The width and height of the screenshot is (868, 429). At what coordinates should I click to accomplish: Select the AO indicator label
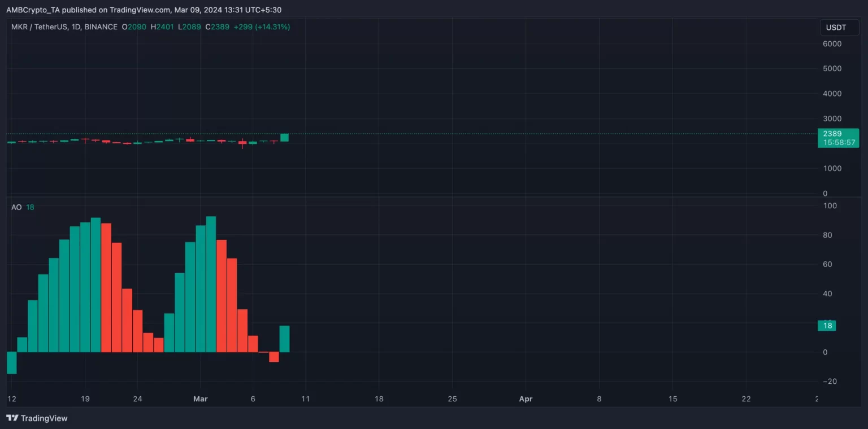pos(16,207)
